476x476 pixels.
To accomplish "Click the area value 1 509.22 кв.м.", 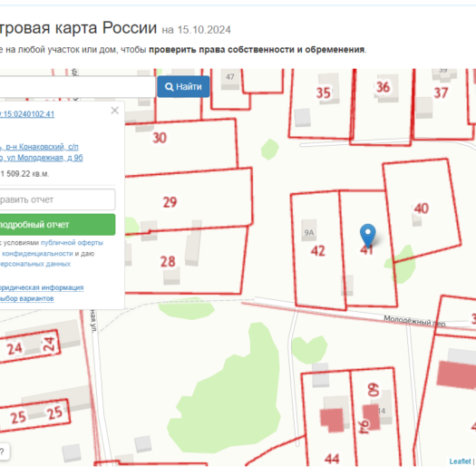I will coord(24,174).
